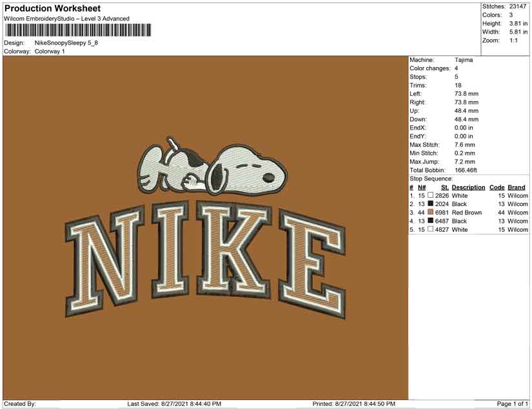Select the design name NikeSnoopySleepy 5_8
The width and height of the screenshot is (532, 409).
[x=66, y=43]
